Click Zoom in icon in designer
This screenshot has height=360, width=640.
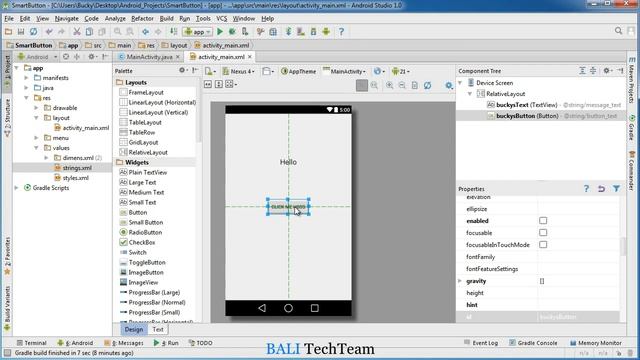389,85
